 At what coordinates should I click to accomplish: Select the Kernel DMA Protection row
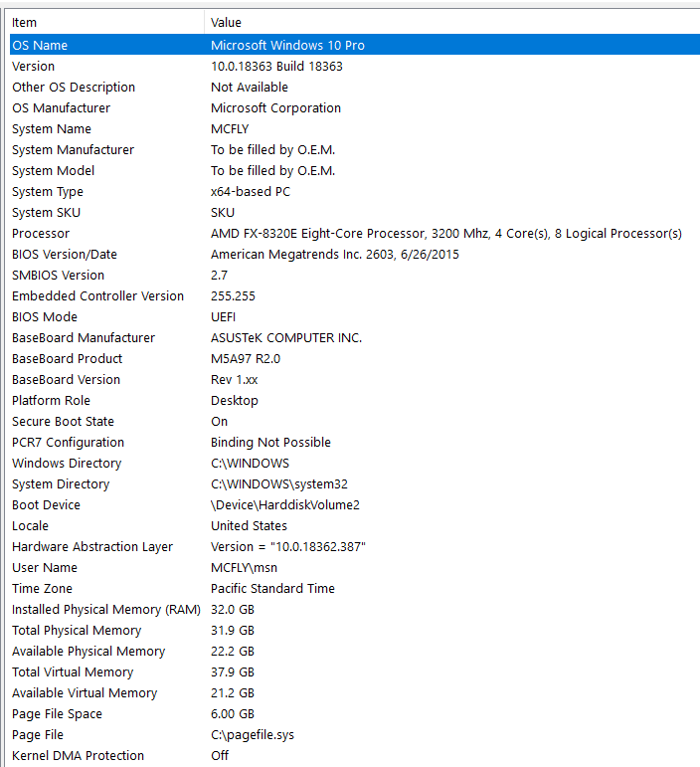[x=355, y=756]
